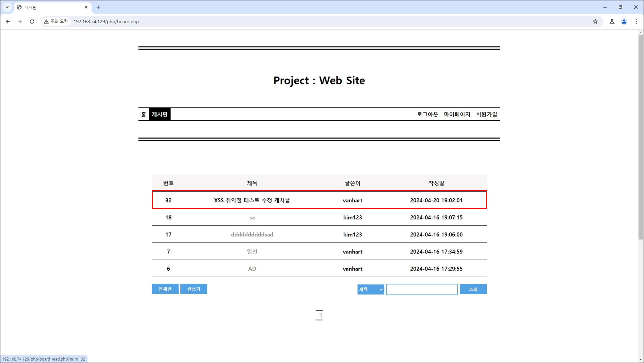Click the 주의 요함 security warning chip

56,21
